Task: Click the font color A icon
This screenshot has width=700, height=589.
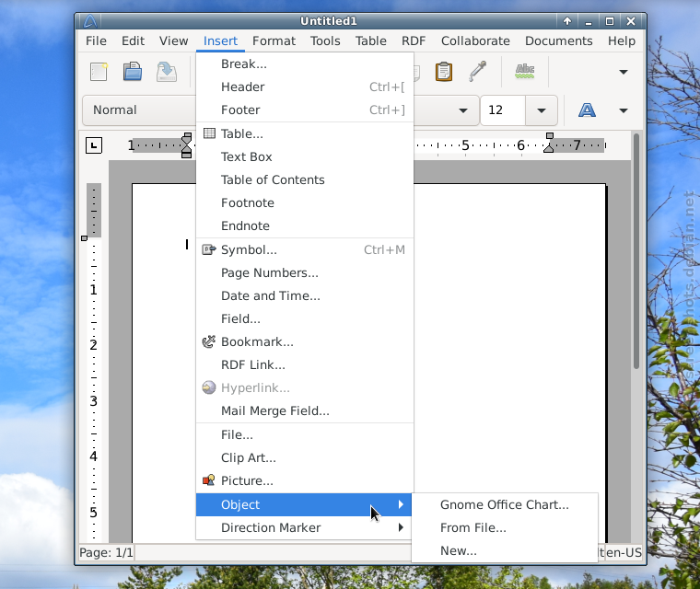Action: click(587, 110)
